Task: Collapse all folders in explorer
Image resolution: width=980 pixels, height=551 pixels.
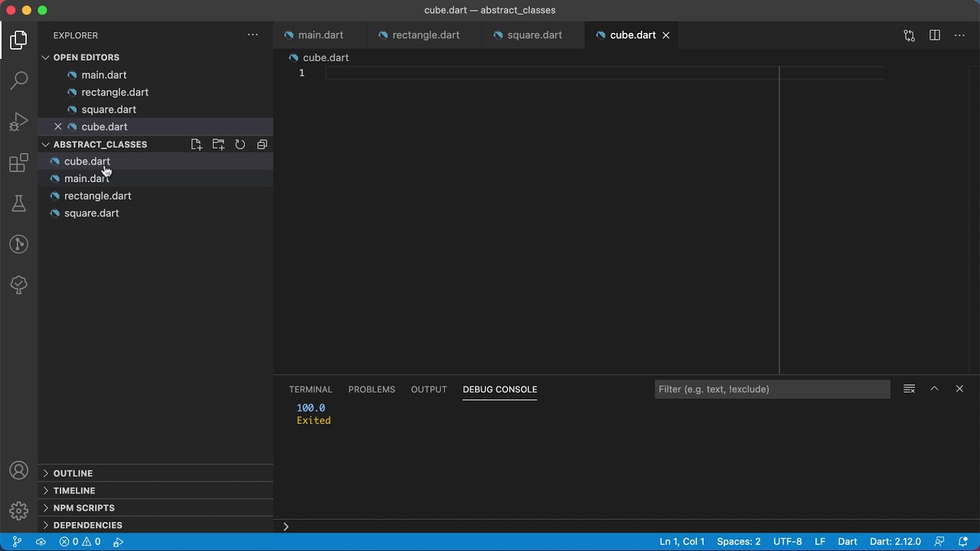Action: [262, 144]
